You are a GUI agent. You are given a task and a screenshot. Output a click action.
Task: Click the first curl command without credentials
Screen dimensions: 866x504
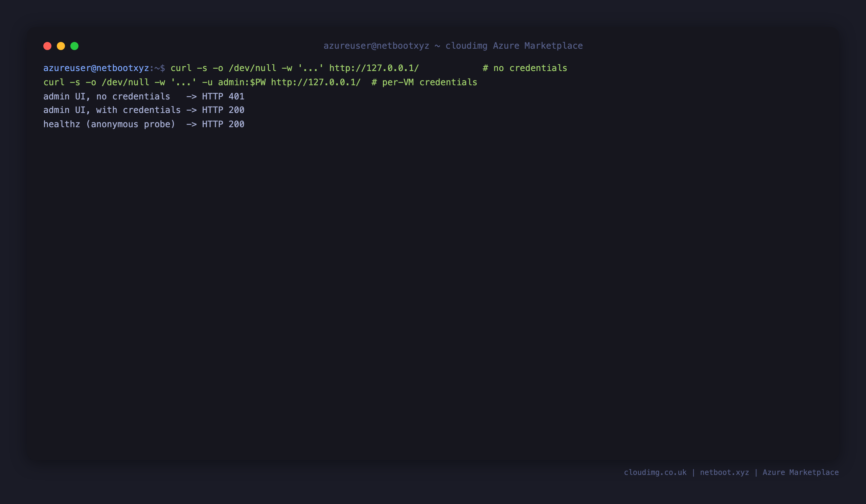coord(295,68)
